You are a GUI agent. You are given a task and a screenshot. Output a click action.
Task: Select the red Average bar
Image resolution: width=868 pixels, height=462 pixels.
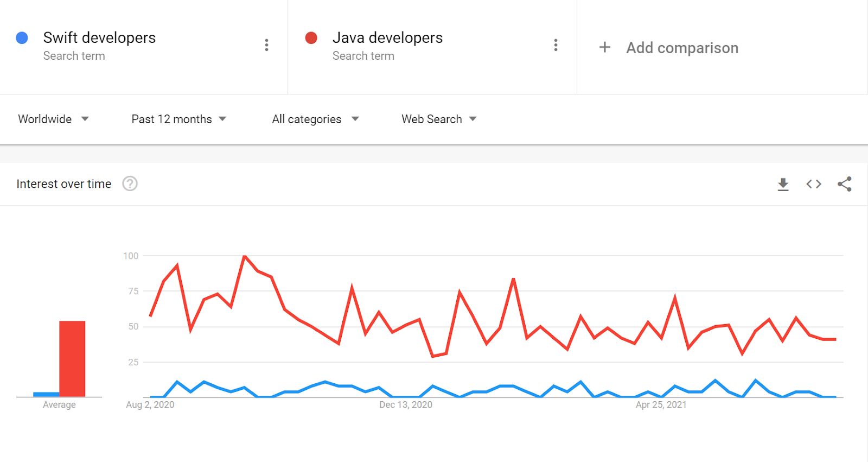coord(72,359)
